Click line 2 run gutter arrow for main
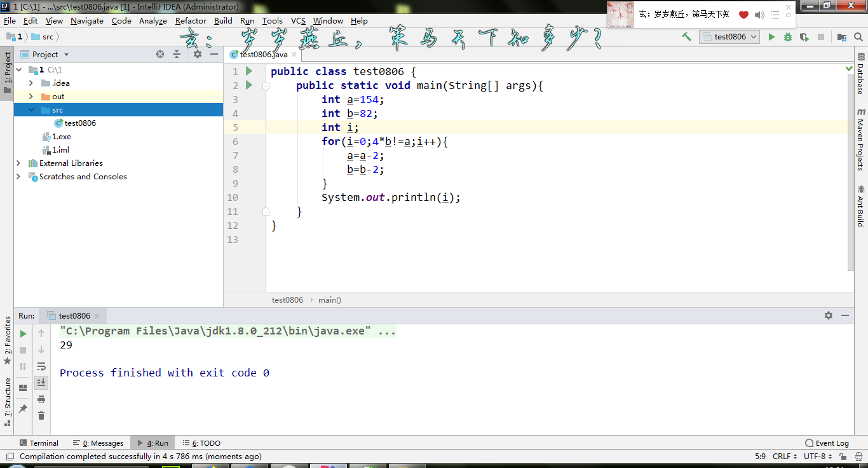The width and height of the screenshot is (868, 468). click(249, 85)
